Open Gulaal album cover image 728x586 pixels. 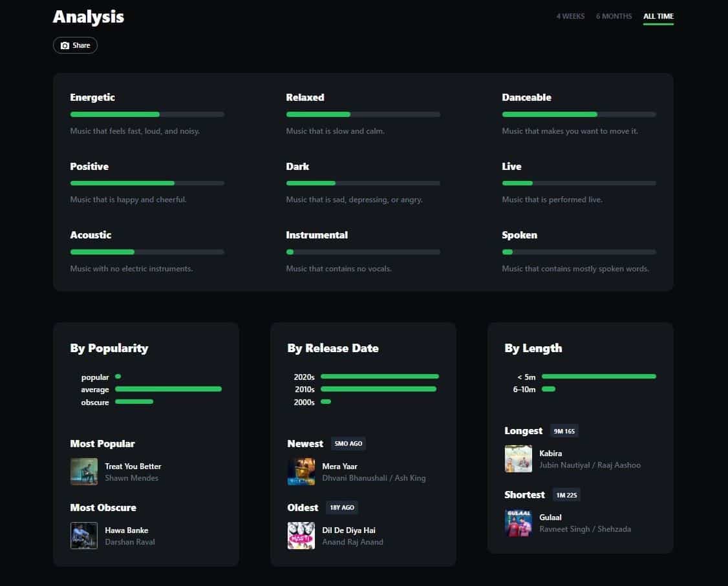click(518, 523)
